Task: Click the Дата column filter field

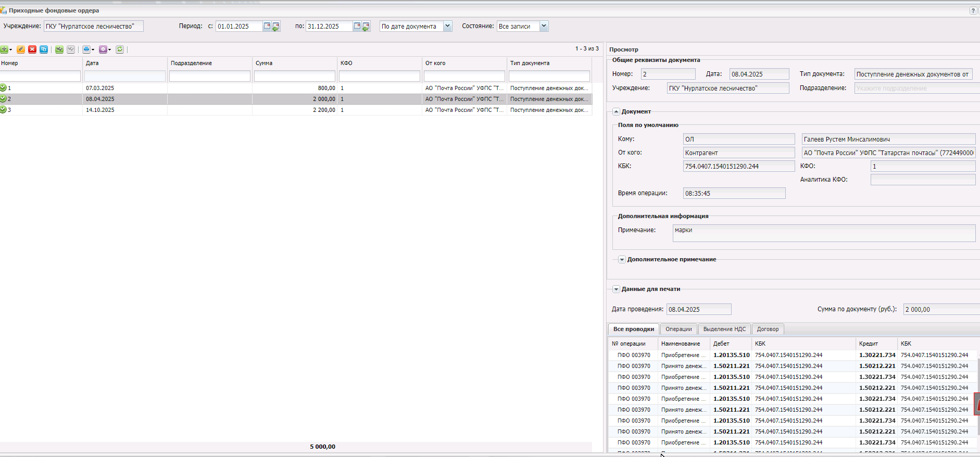Action: click(125, 77)
